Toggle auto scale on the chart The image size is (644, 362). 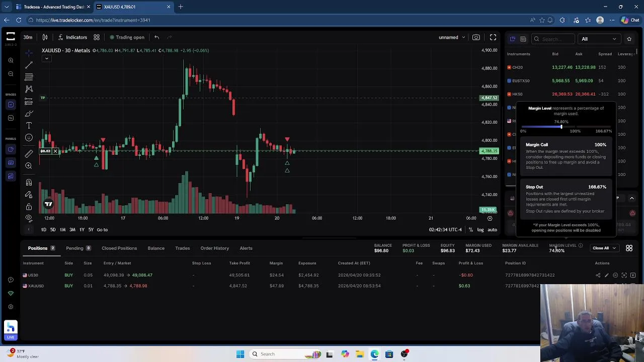(x=492, y=230)
